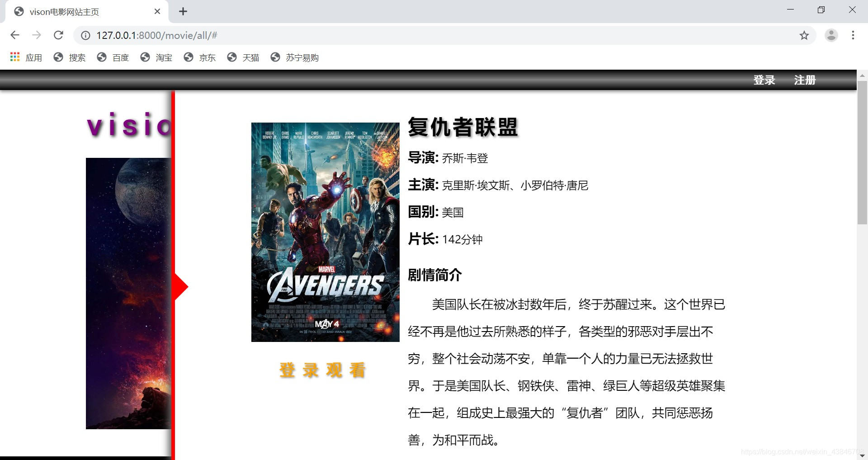Open the 应用 apps grid shortcut
Screen dimensions: 868x460
26,57
